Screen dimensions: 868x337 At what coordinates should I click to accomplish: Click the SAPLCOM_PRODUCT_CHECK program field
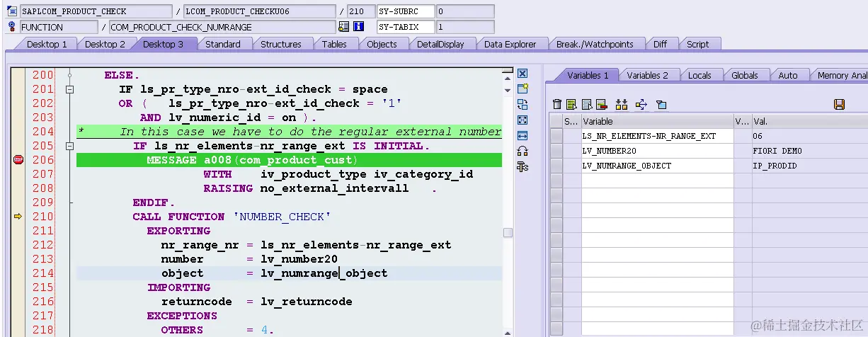(96, 11)
